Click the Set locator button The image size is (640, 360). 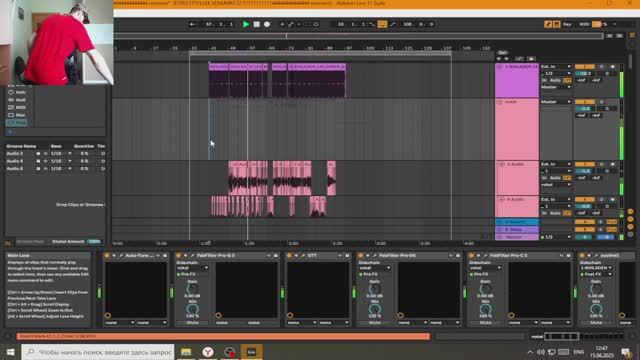pyautogui.click(x=502, y=53)
